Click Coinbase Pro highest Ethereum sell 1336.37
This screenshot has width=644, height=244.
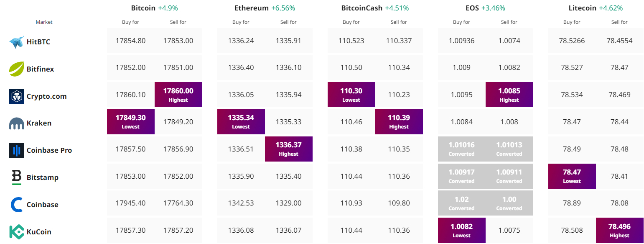pos(289,149)
